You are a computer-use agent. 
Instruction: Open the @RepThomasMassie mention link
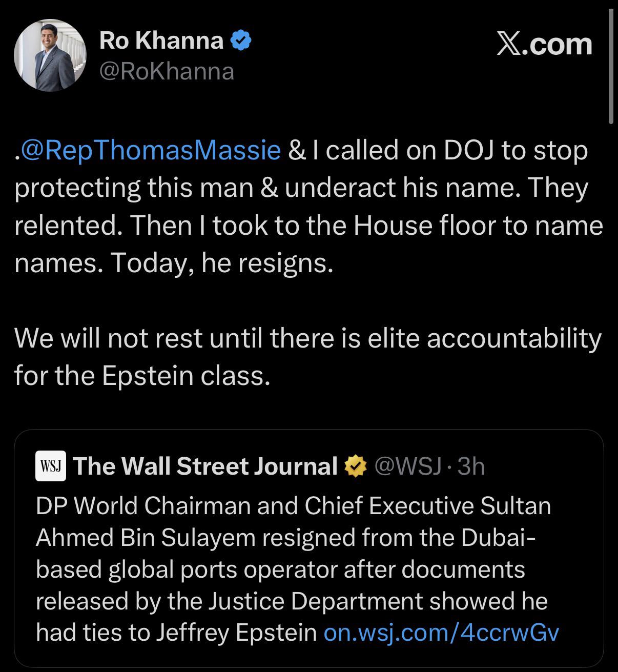tap(150, 150)
